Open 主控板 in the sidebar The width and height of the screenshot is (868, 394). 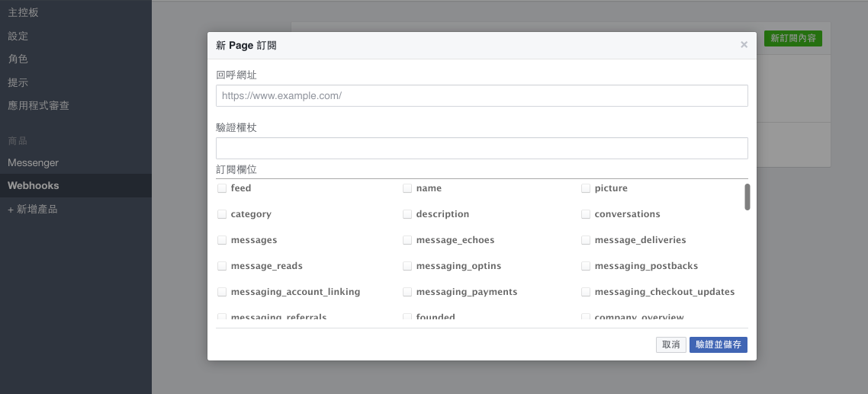(23, 13)
